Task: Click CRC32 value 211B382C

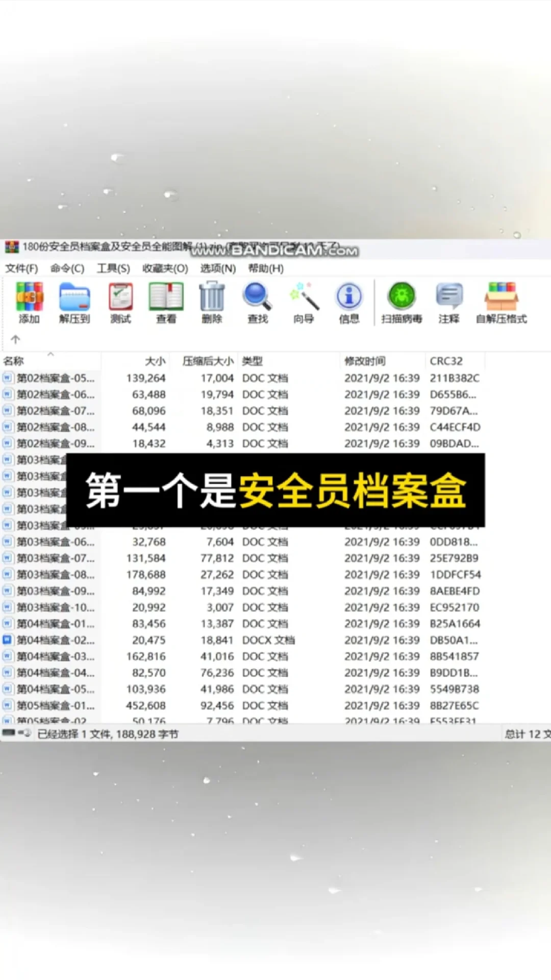Action: 455,378
